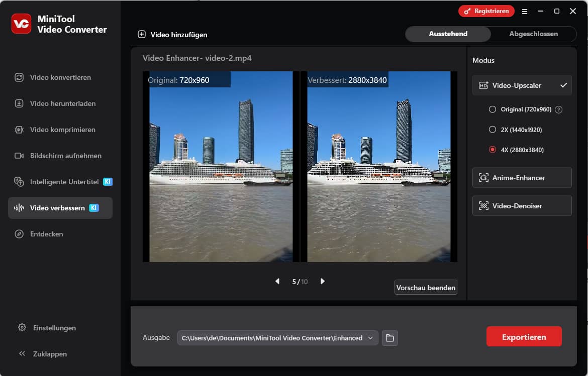Go to next preview frame arrow
Viewport: 588px width, 376px height.
coord(323,281)
